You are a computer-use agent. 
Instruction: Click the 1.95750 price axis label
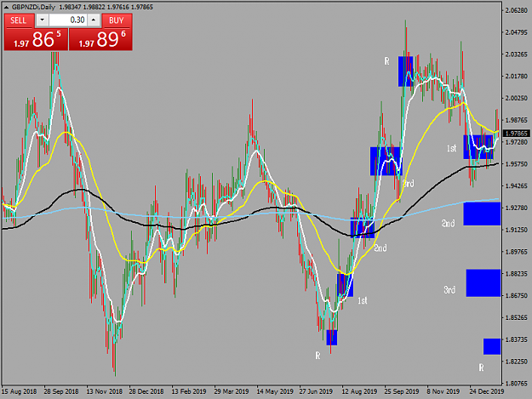click(x=516, y=164)
